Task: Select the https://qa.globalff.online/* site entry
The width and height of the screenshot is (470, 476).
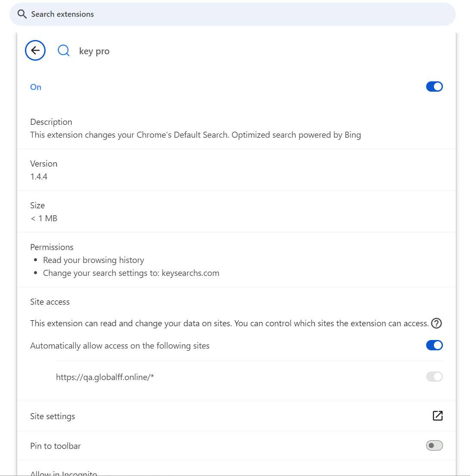Action: coord(105,377)
